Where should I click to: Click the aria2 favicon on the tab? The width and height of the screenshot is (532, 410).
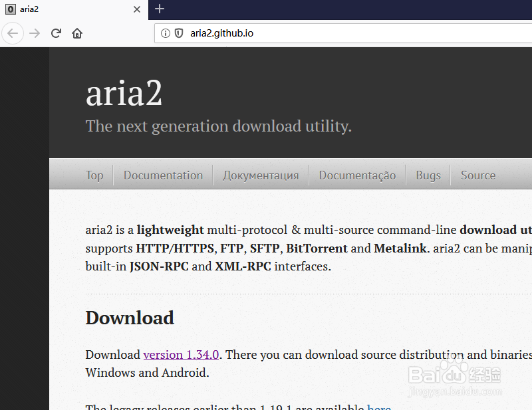tap(9, 9)
